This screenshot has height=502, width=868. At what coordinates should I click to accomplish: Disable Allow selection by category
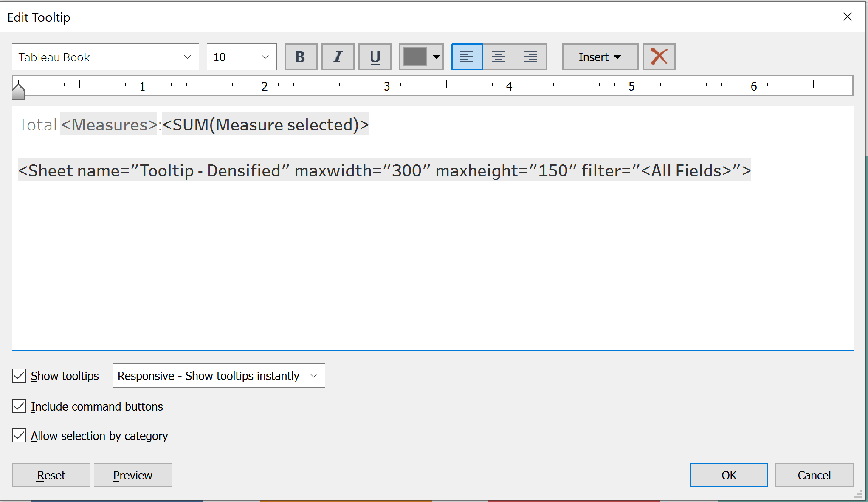coord(19,436)
